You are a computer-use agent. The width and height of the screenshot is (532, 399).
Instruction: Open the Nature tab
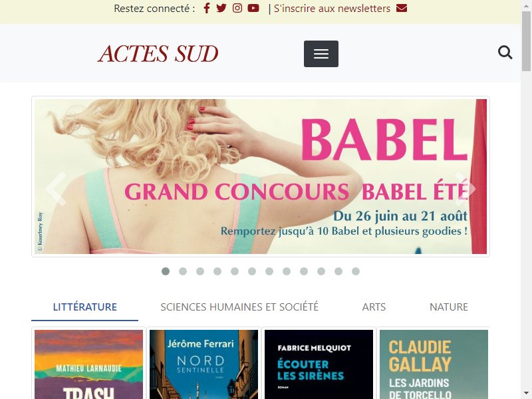click(x=448, y=307)
